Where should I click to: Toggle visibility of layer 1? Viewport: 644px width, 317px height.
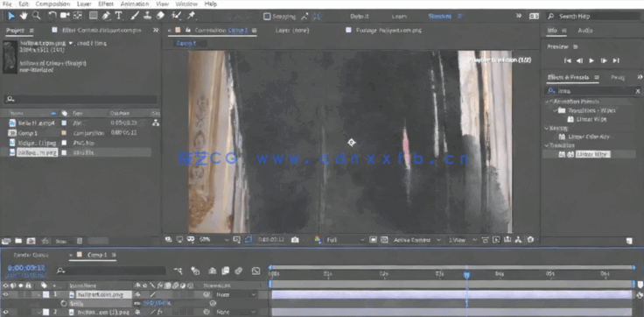pyautogui.click(x=6, y=294)
